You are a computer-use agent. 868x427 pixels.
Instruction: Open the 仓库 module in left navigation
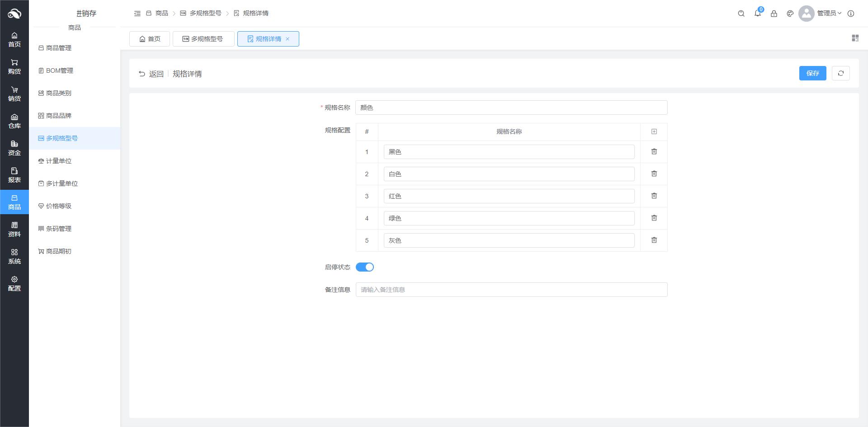click(x=14, y=121)
